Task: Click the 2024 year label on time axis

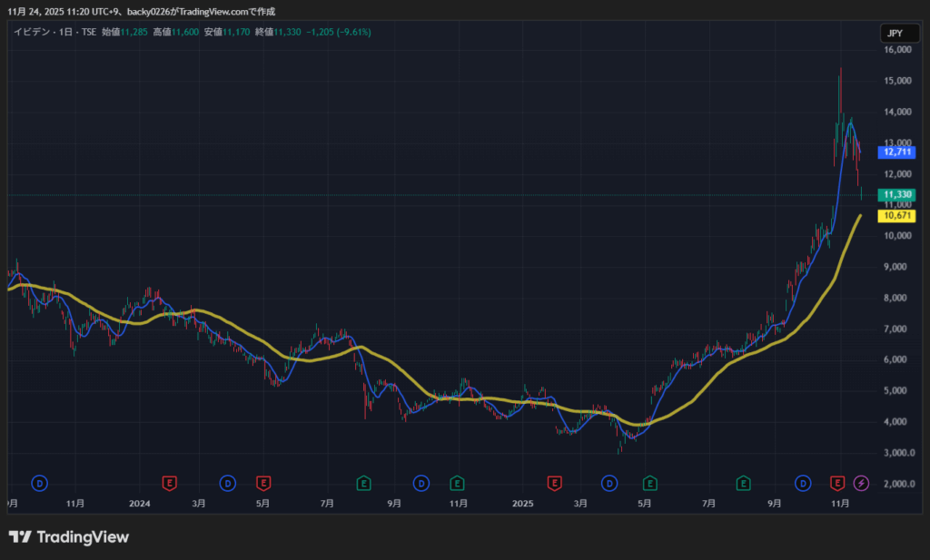Action: (139, 502)
